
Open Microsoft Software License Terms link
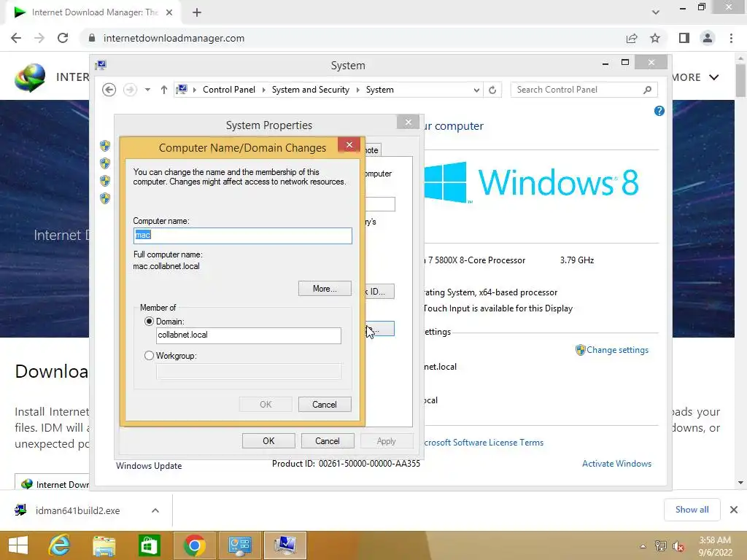point(484,443)
